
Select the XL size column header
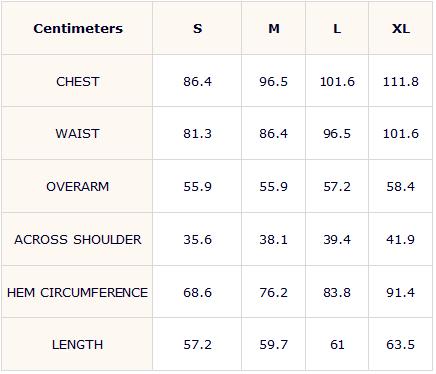coord(400,29)
